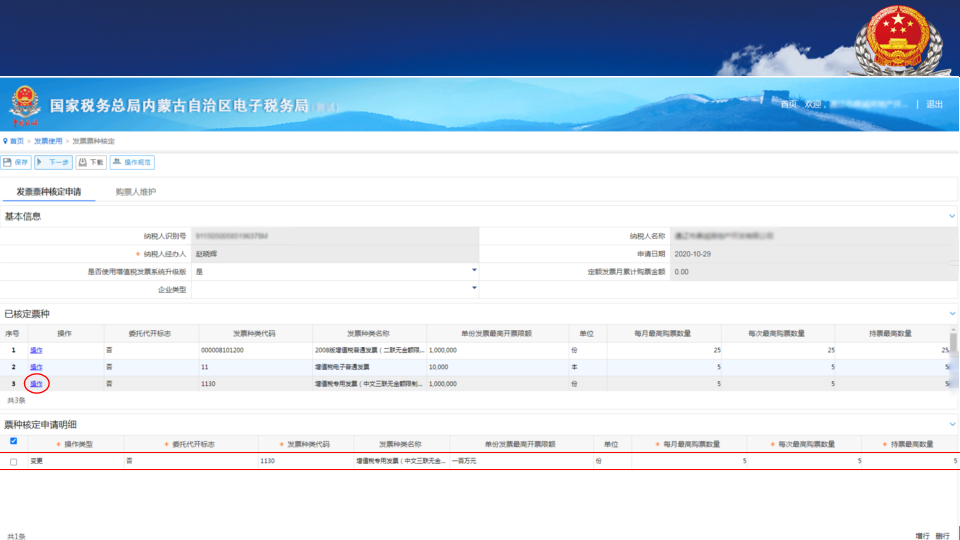Click 首页 link in the top-right header
The image size is (960, 540).
tap(789, 104)
